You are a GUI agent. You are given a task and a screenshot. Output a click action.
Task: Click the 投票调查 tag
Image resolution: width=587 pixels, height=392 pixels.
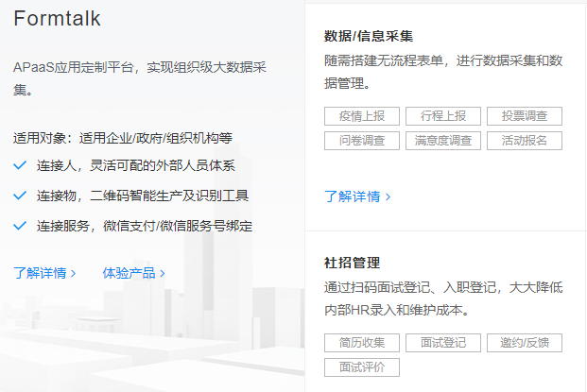click(x=524, y=116)
